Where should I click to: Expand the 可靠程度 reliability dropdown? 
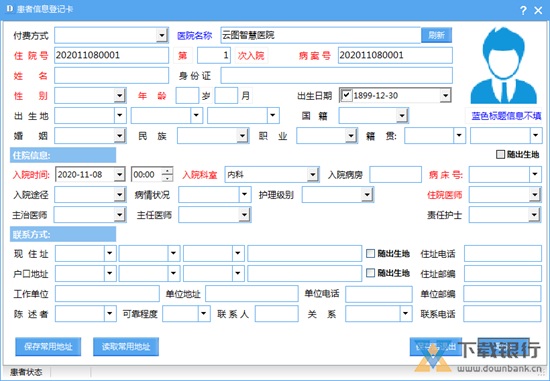point(204,313)
